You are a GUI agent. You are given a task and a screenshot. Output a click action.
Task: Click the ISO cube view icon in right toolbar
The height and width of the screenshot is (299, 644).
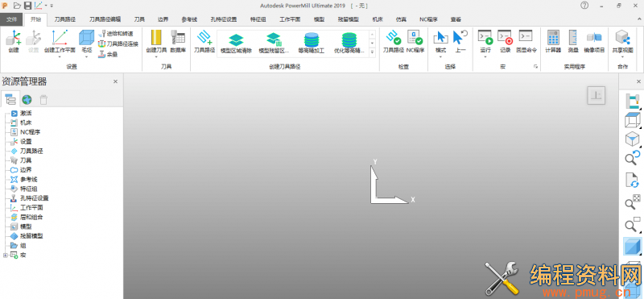(632, 139)
